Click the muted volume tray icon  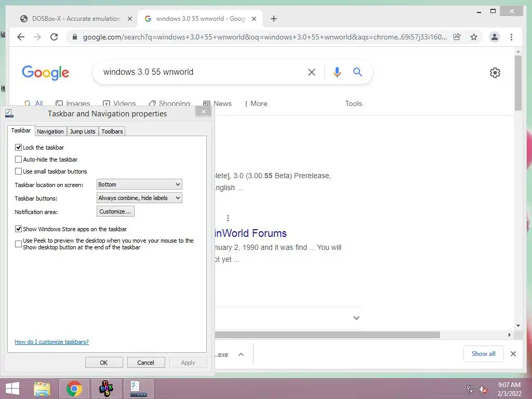click(x=483, y=389)
